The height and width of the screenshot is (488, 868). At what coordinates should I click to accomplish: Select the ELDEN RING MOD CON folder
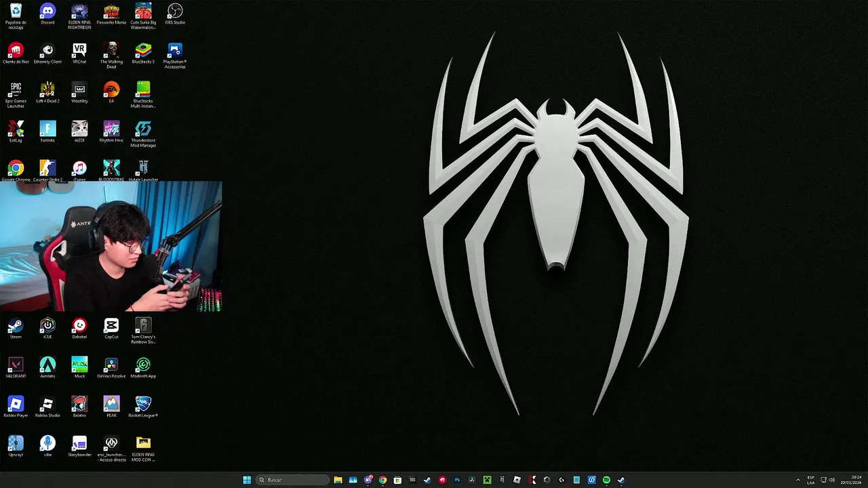[x=143, y=448]
